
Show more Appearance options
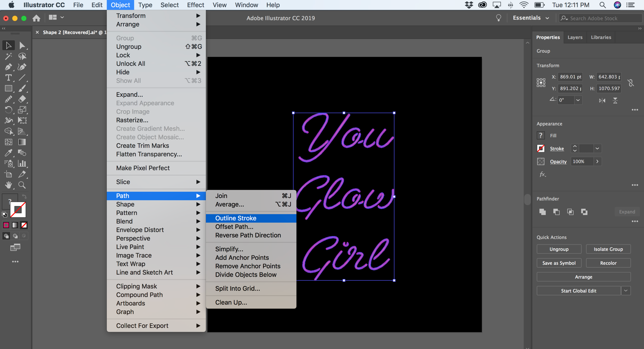[635, 185]
